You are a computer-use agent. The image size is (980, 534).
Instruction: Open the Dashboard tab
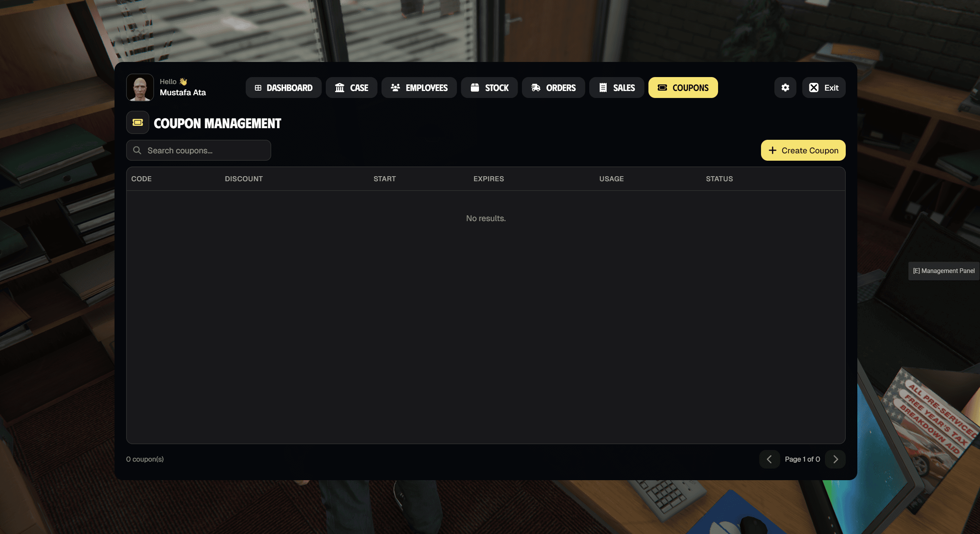[284, 88]
